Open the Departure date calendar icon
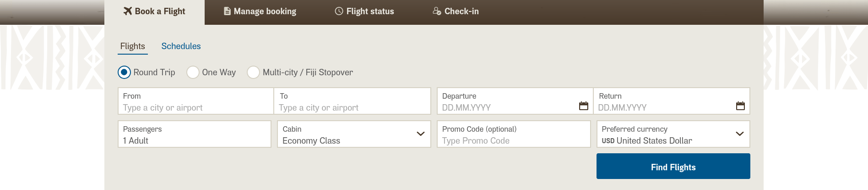Viewport: 868px width, 190px height. (583, 106)
